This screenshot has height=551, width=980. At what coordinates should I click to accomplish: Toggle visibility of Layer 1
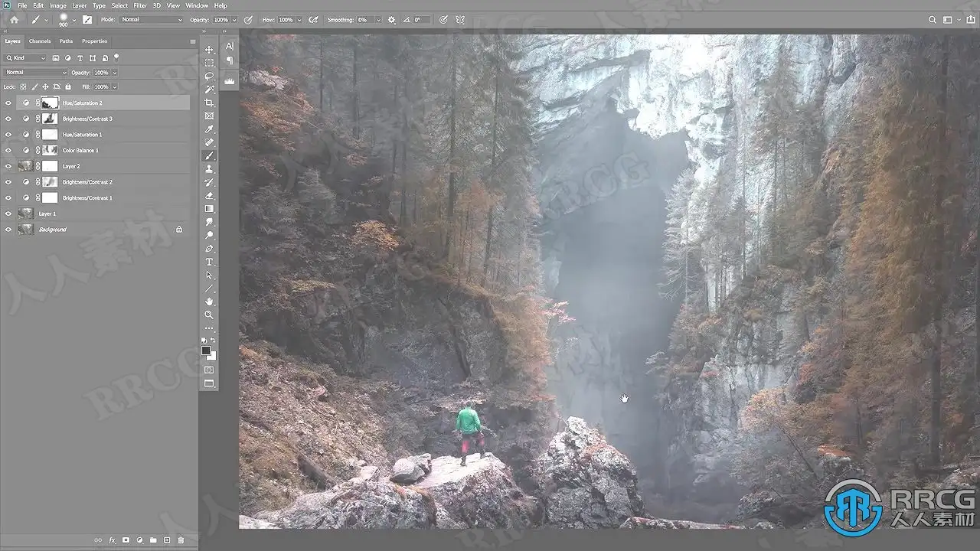pyautogui.click(x=8, y=214)
